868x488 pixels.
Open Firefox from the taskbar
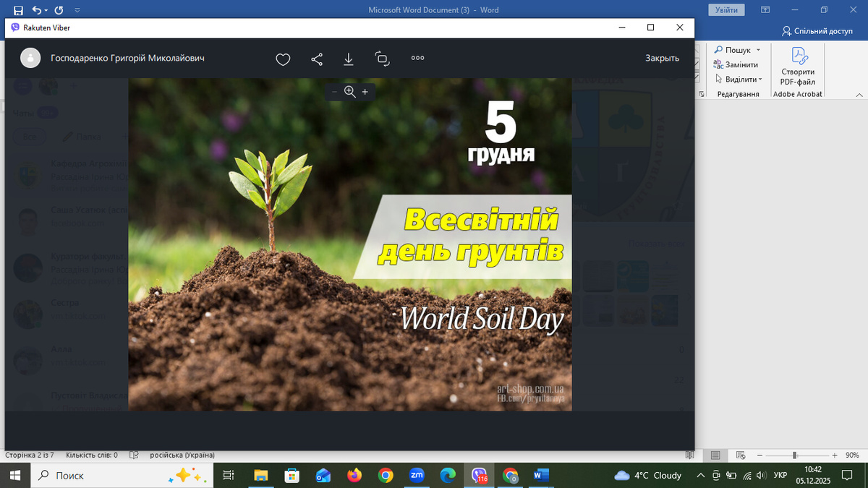pyautogui.click(x=354, y=475)
